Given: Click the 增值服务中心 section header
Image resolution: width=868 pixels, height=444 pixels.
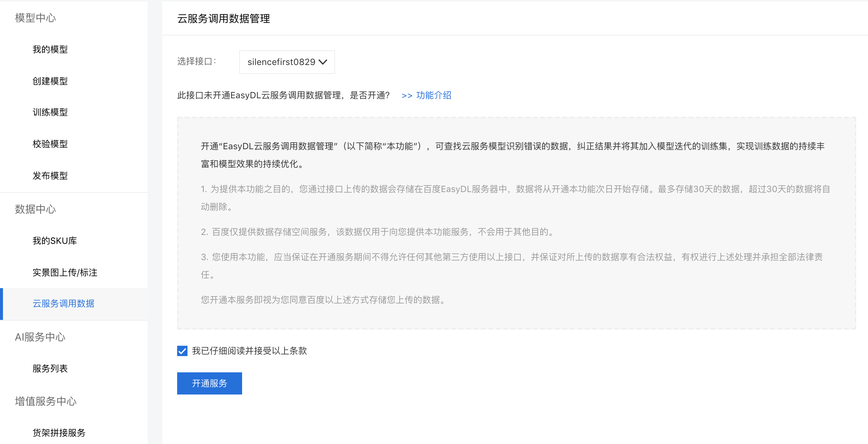Looking at the screenshot, I should click(46, 401).
